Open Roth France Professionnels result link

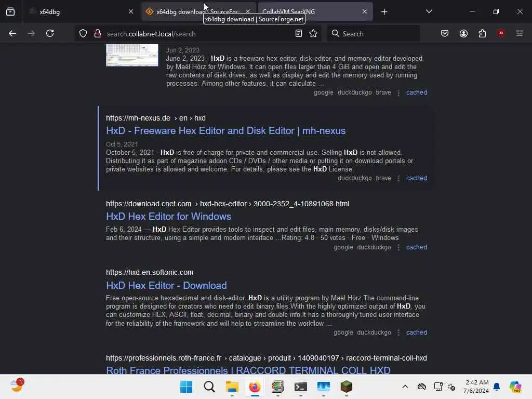pos(248,369)
